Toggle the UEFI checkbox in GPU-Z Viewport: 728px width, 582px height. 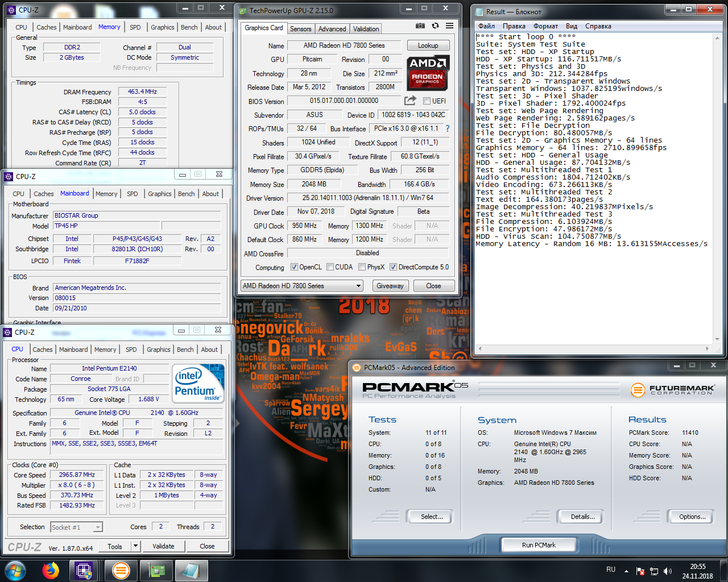[x=427, y=101]
